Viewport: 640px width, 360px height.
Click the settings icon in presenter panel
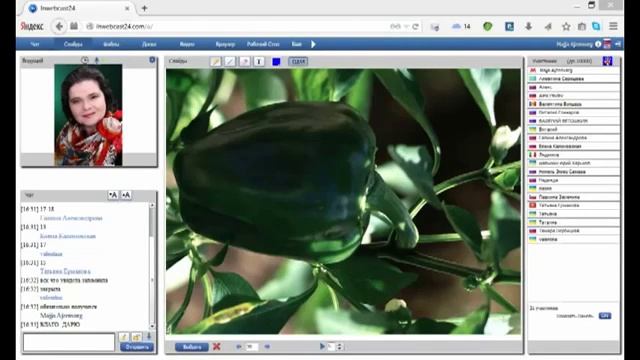pyautogui.click(x=152, y=60)
